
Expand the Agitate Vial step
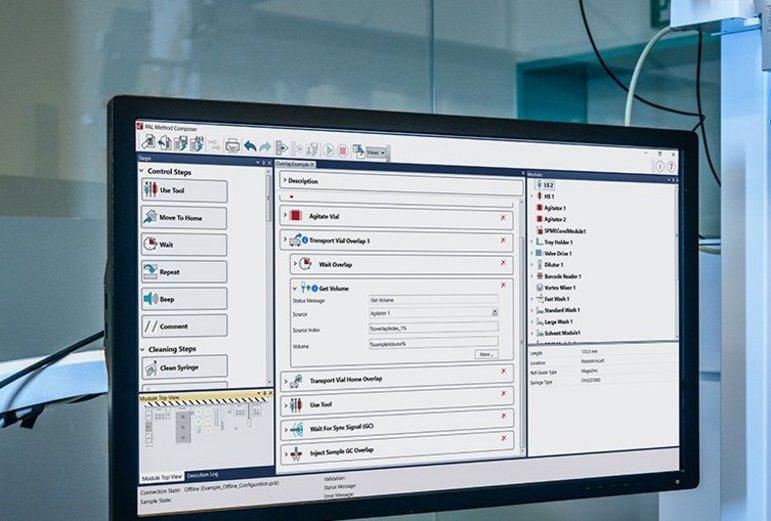click(x=285, y=215)
